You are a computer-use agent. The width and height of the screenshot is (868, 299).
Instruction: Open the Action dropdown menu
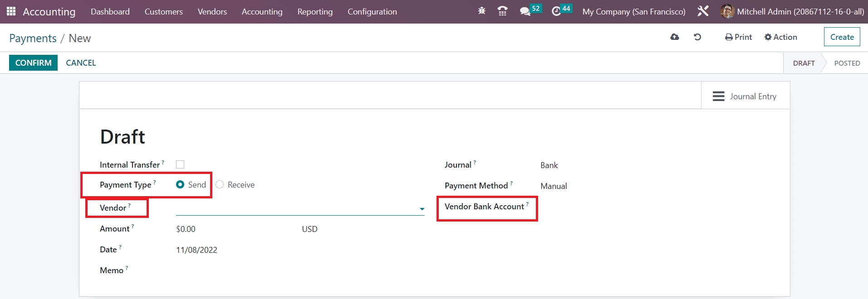[780, 37]
